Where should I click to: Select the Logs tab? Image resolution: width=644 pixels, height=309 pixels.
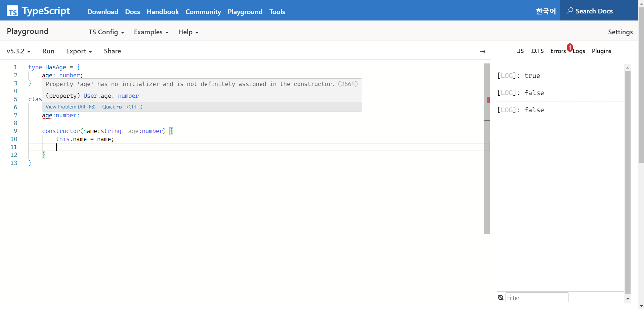pos(579,51)
